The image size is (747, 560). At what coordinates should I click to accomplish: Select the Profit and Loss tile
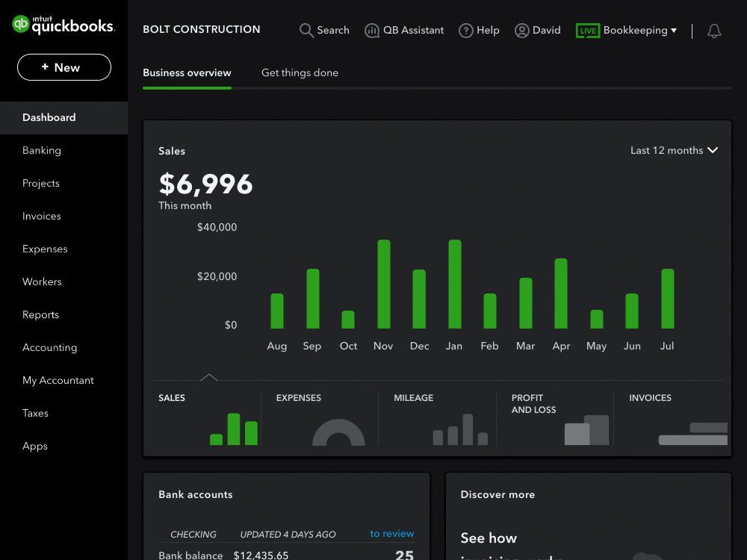[557, 418]
